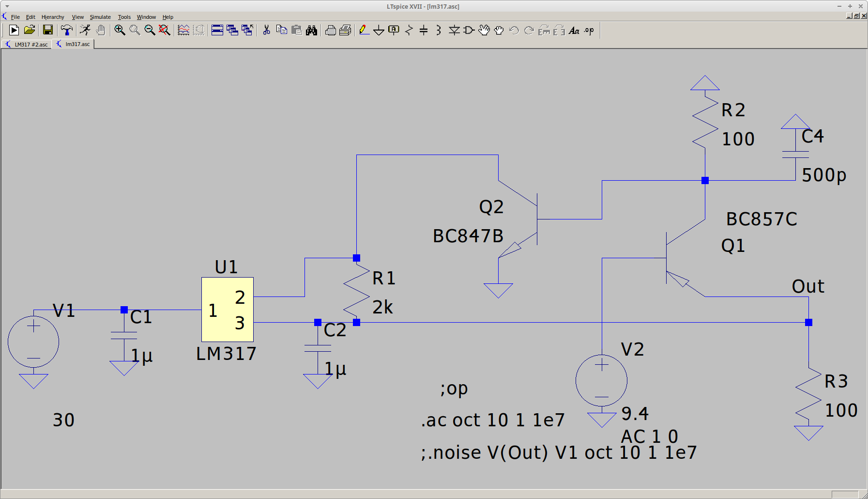868x499 pixels.
Task: Halt the simulation with the hand icon
Action: click(x=101, y=30)
